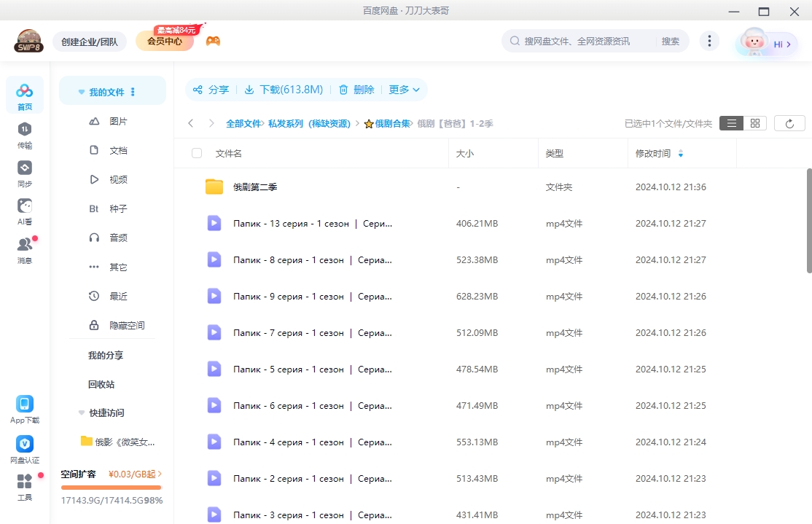Click the game controller icon near 会员中心
Screen dimensions: 812x524
[x=213, y=41]
